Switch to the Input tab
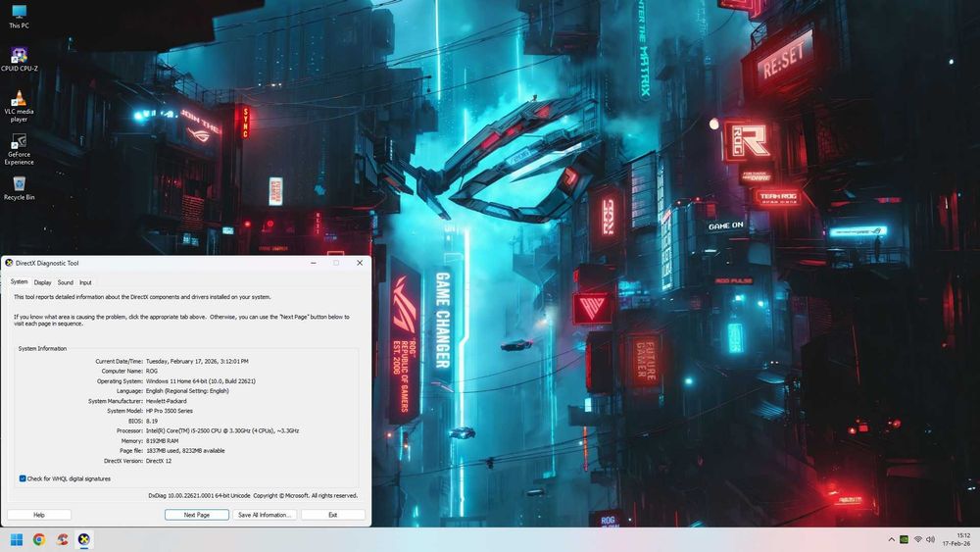Screen dimensions: 980x552 click(x=85, y=282)
